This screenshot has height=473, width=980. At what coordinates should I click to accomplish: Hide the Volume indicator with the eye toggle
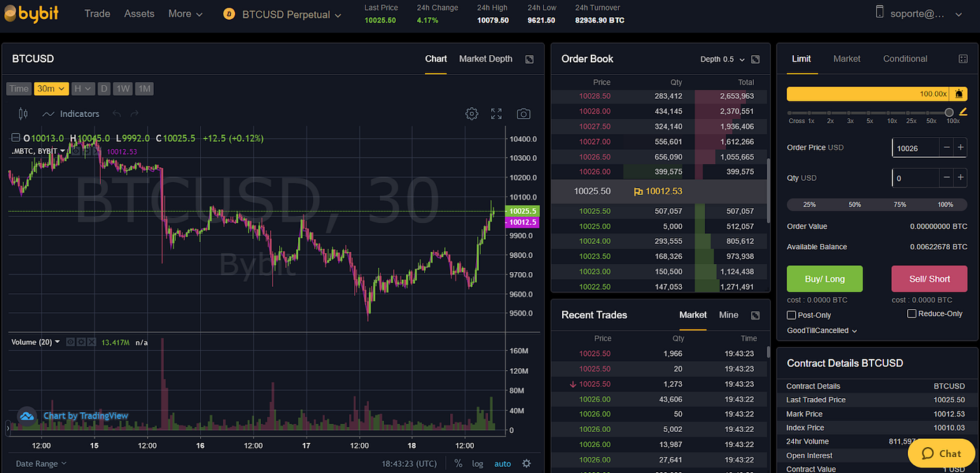[x=70, y=342]
